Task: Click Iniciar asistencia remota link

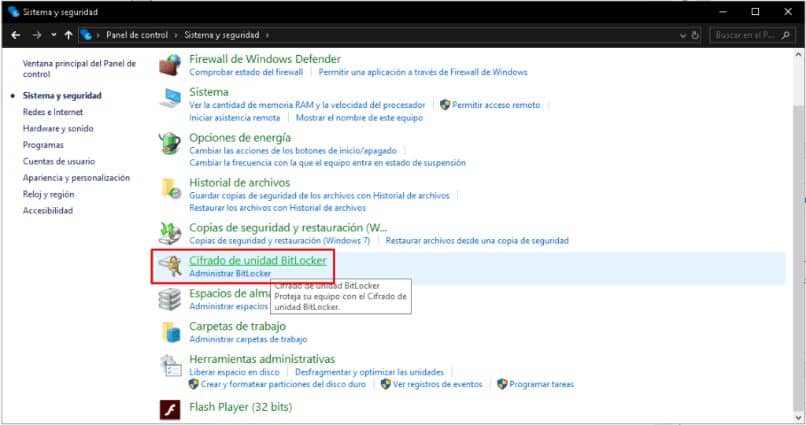Action: (x=234, y=118)
